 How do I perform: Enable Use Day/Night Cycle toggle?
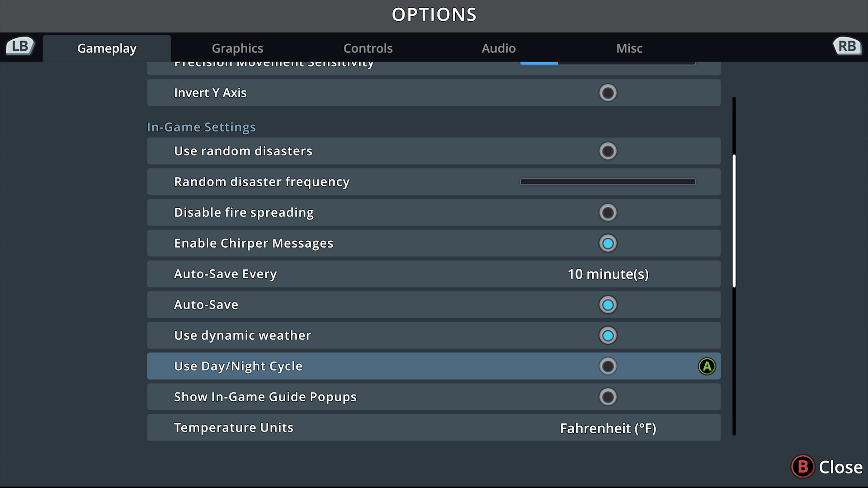608,366
